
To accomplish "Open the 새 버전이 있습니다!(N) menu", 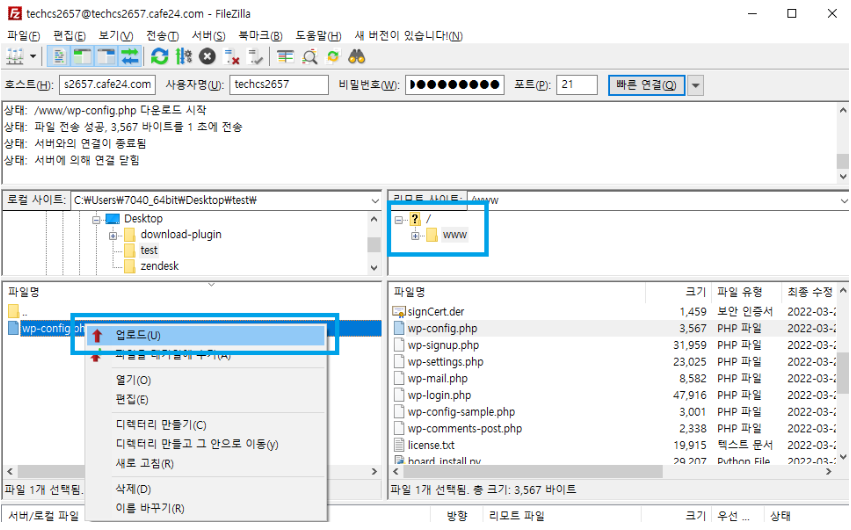I will point(408,36).
